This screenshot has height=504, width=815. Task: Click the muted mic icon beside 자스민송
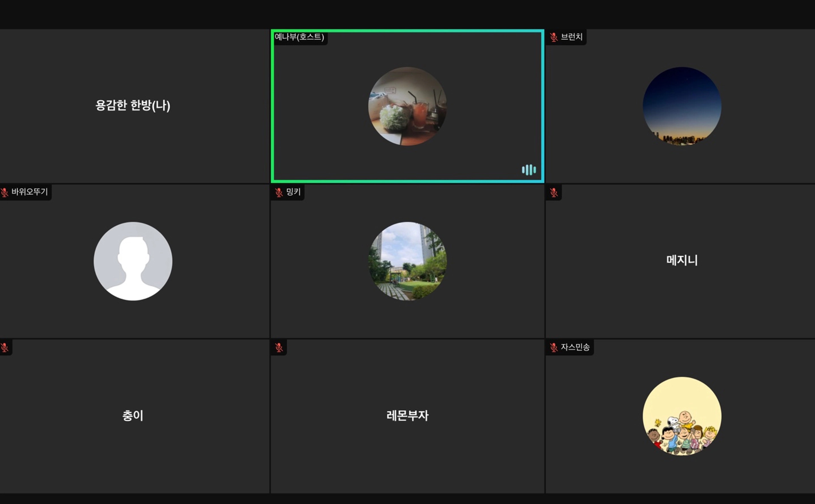554,347
